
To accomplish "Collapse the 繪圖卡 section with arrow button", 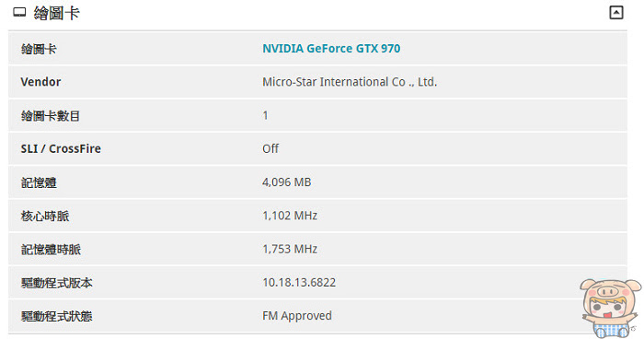I will click(615, 12).
